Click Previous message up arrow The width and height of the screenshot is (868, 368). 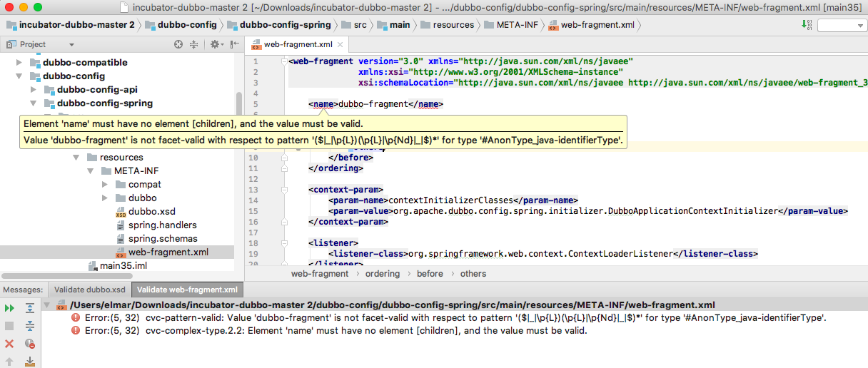point(10,361)
